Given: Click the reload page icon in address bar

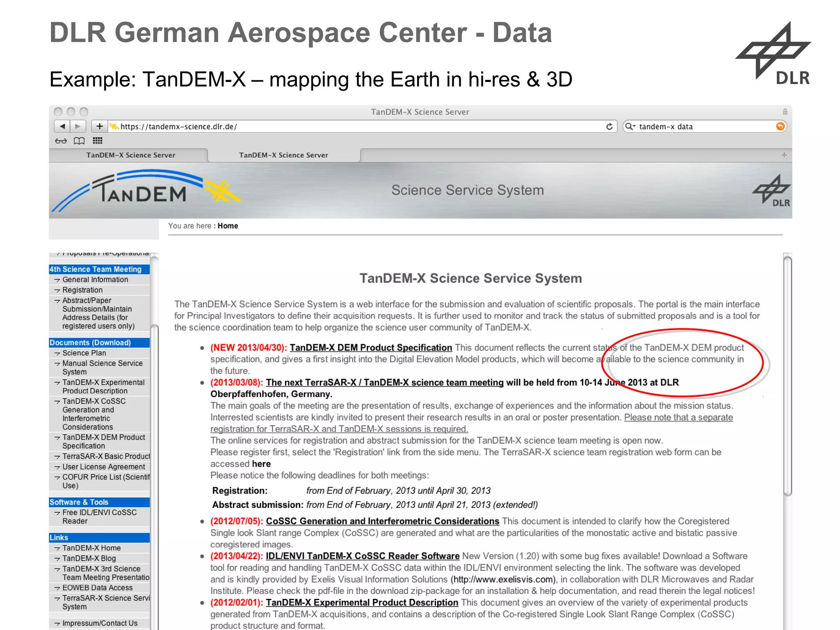Looking at the screenshot, I should click(x=609, y=127).
